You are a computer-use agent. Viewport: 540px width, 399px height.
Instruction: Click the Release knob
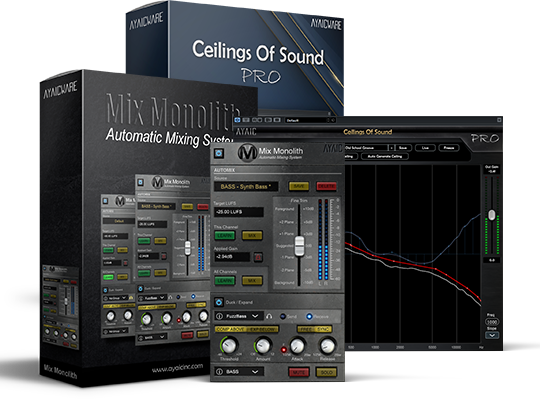[327, 345]
